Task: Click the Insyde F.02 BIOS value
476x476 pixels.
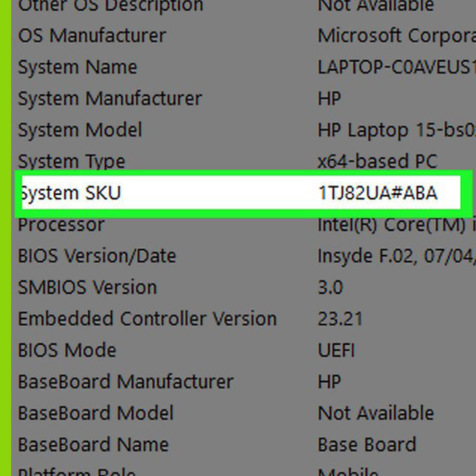Action: pyautogui.click(x=396, y=256)
